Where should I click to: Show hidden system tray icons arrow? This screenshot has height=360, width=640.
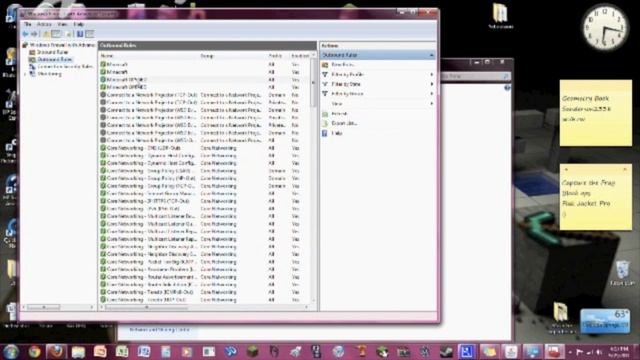570,352
